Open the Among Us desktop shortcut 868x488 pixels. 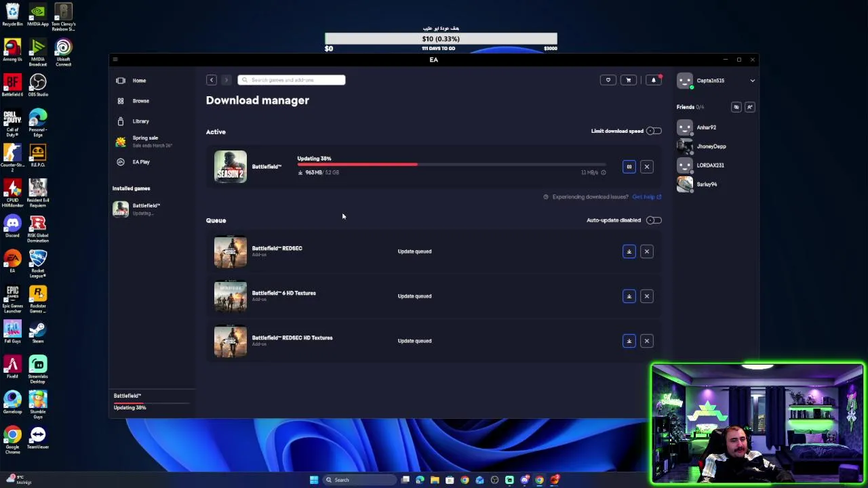pos(12,50)
